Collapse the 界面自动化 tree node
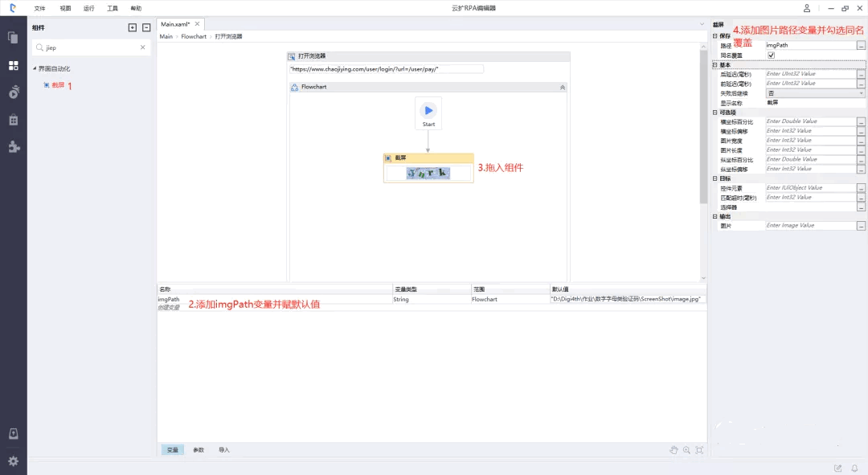 35,69
